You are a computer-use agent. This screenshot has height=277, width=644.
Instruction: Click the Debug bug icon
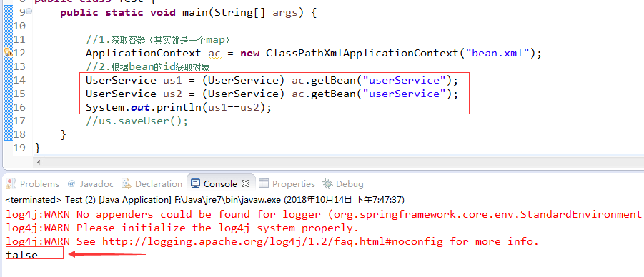(327, 183)
